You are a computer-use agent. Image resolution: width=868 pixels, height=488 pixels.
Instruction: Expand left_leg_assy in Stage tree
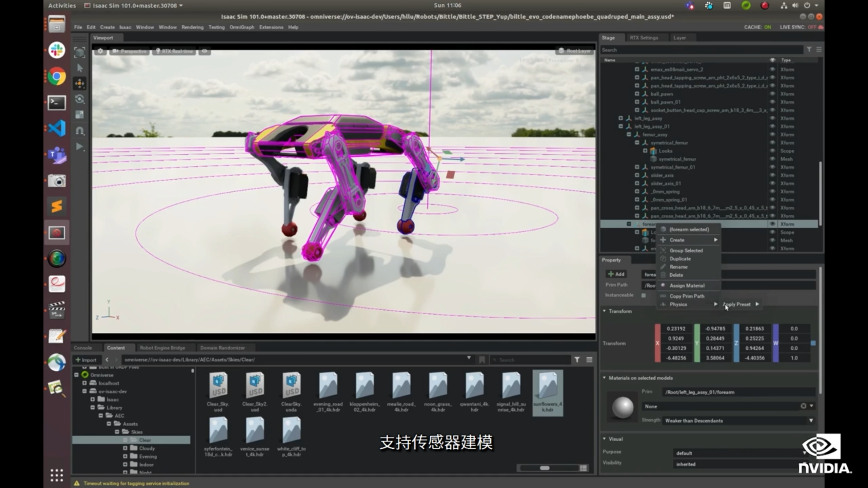point(620,118)
